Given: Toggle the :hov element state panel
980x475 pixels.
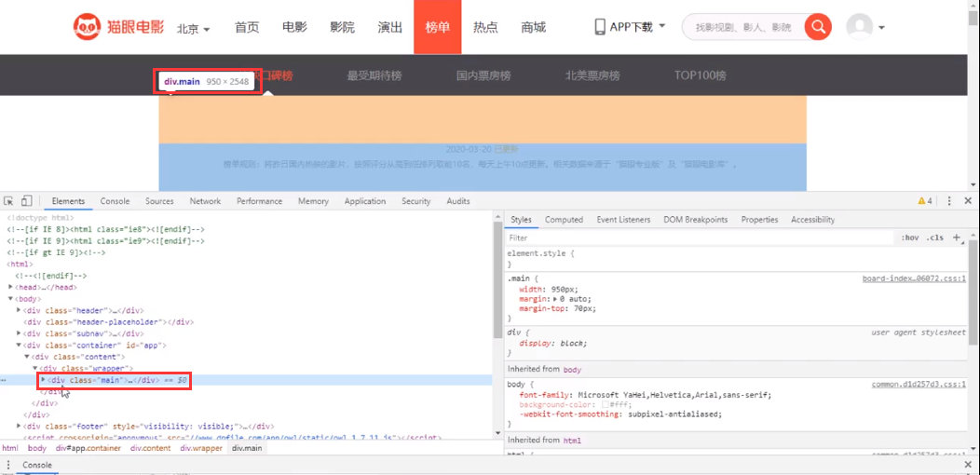Looking at the screenshot, I should [x=910, y=238].
